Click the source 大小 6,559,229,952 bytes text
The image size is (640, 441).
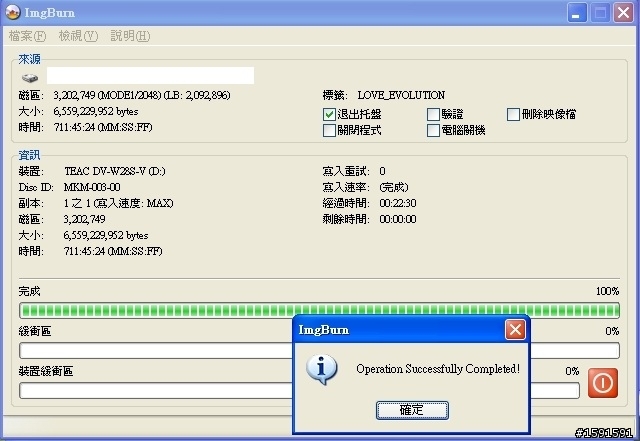[96, 111]
